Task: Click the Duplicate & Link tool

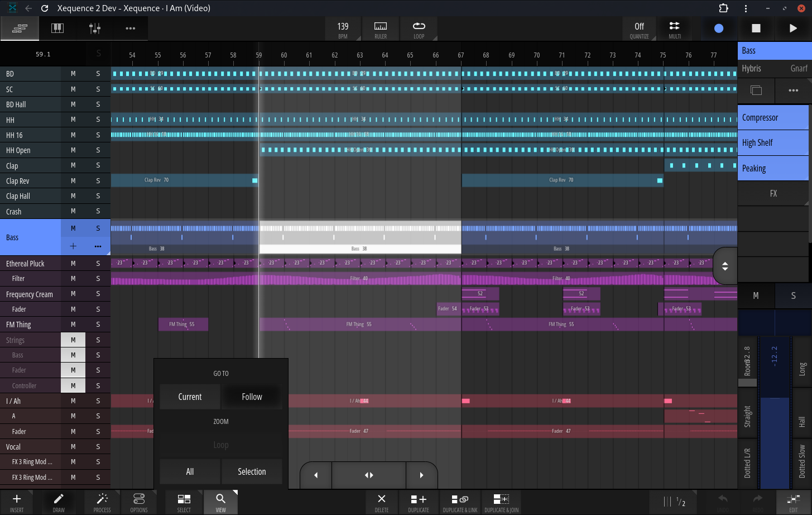Action: pos(460,502)
